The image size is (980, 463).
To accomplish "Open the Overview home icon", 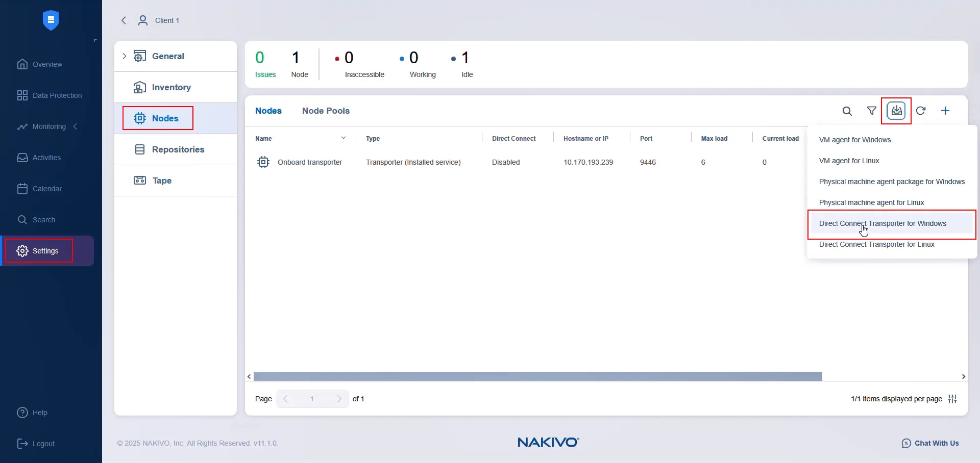I will [22, 64].
